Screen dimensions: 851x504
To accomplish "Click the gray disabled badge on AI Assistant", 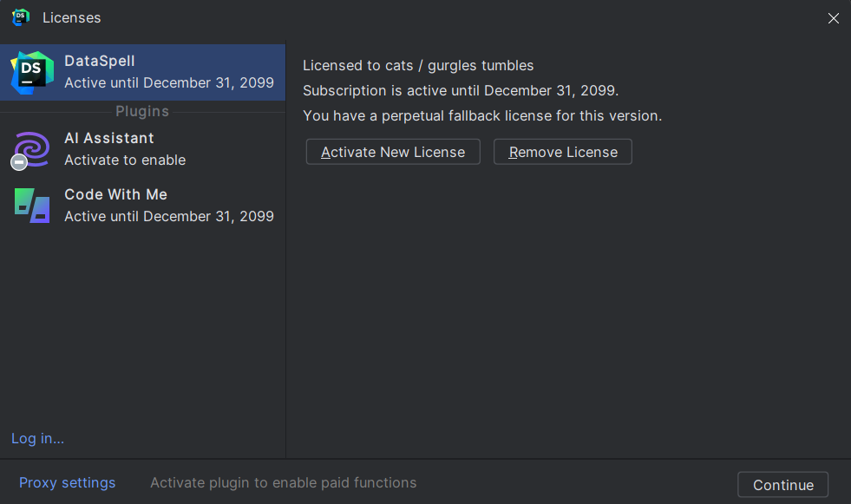I will coord(19,161).
